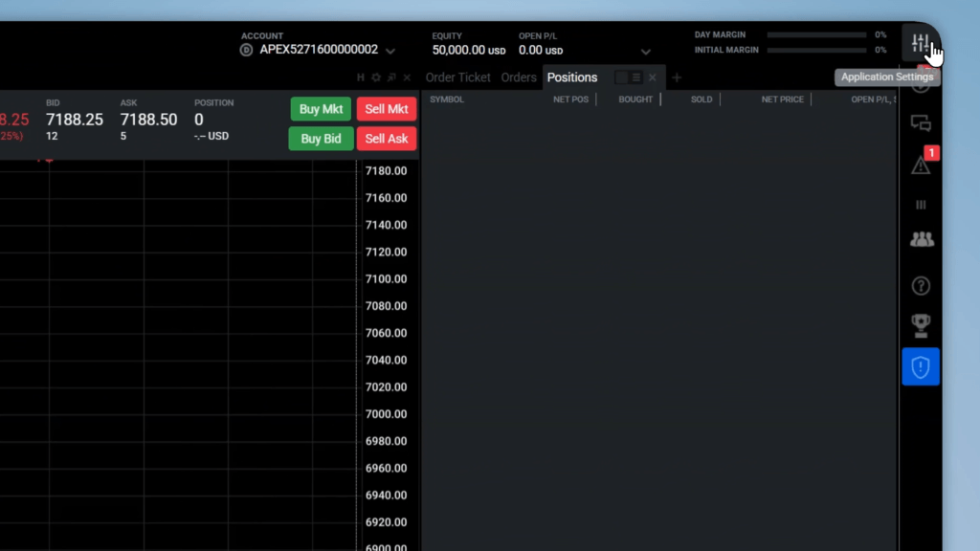The width and height of the screenshot is (980, 551).
Task: Switch to the Order Ticket tab
Action: tap(457, 77)
